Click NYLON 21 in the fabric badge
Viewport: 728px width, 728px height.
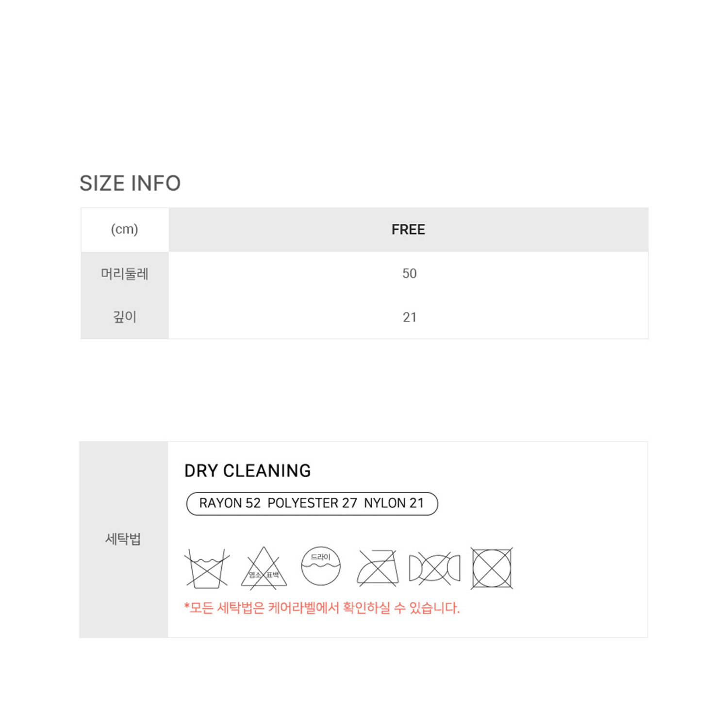pyautogui.click(x=394, y=503)
